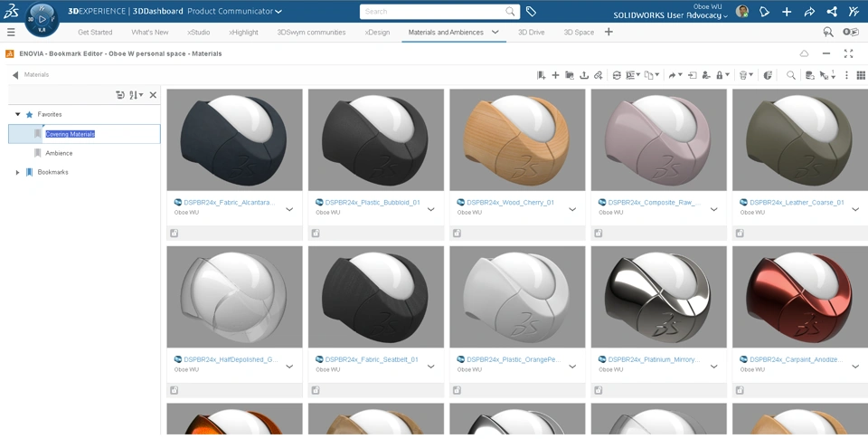Open the xDesign tab

[x=377, y=33]
